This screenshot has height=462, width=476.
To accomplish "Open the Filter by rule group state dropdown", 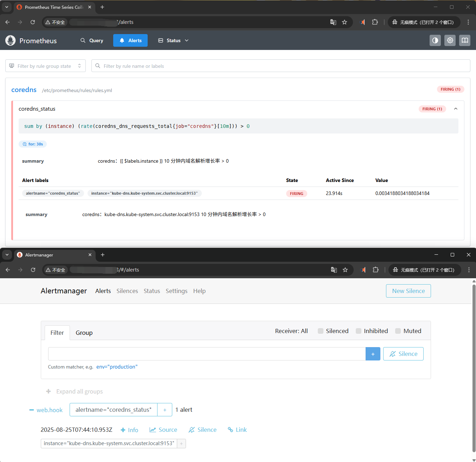I will click(45, 66).
